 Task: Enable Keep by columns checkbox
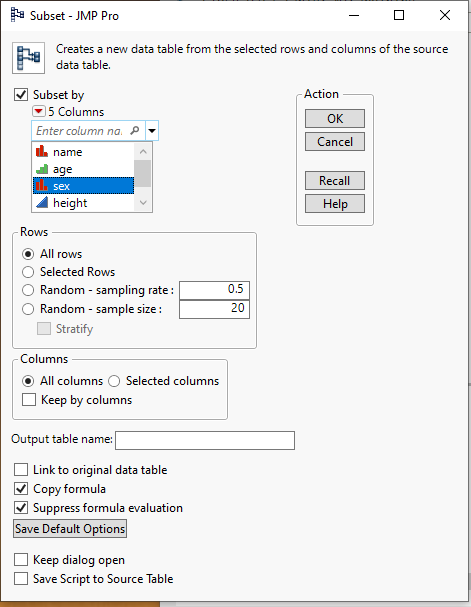[29, 400]
